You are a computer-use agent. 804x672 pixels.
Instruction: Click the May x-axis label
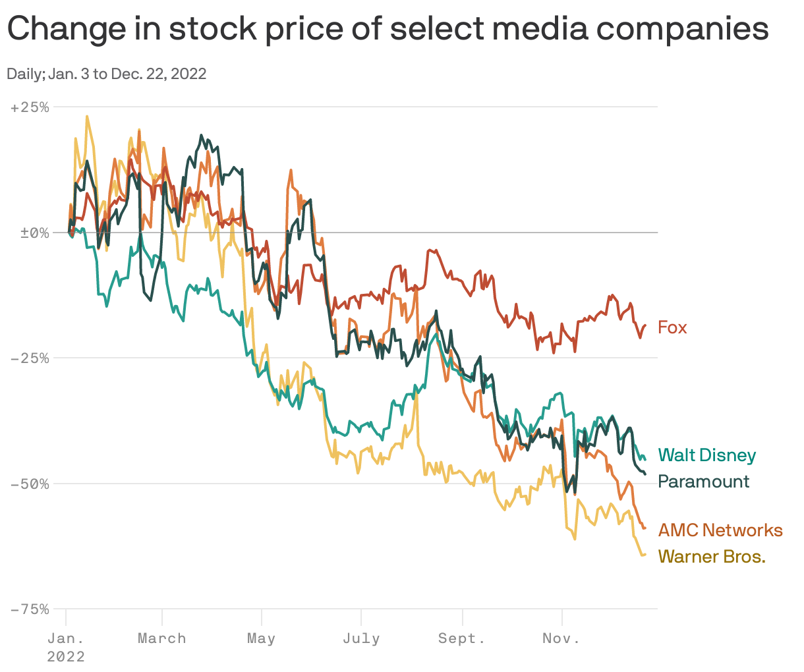point(261,638)
